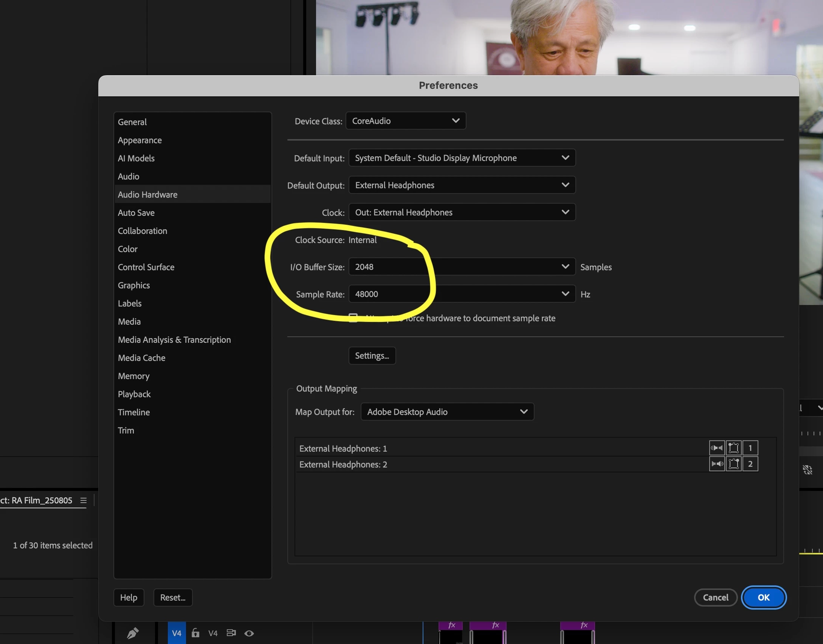Select the Pen tool in toolbar
This screenshot has height=644, width=823.
[133, 633]
